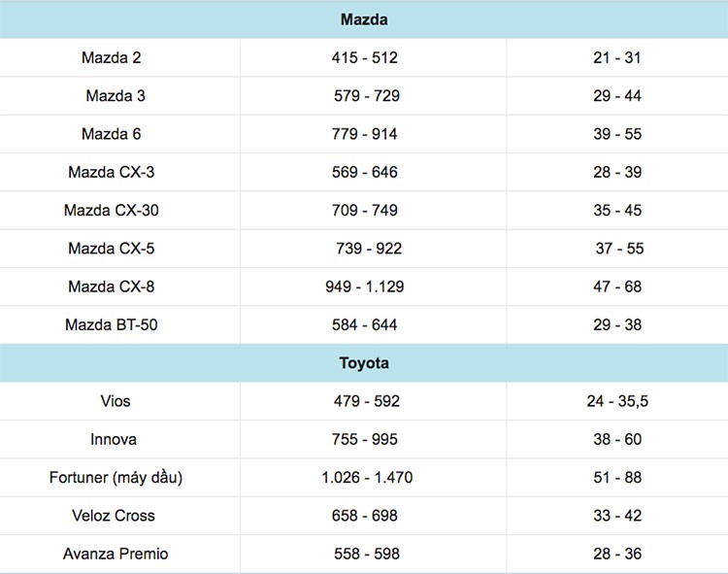Viewport: 728px width, 574px height.
Task: Click the Mazda section header
Action: point(364,19)
